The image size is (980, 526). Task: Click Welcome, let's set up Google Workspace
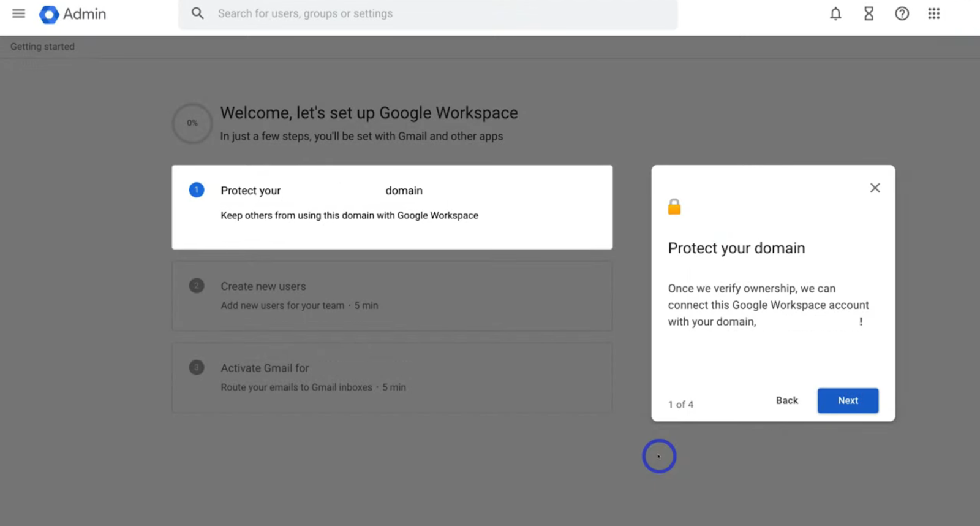[x=369, y=113]
